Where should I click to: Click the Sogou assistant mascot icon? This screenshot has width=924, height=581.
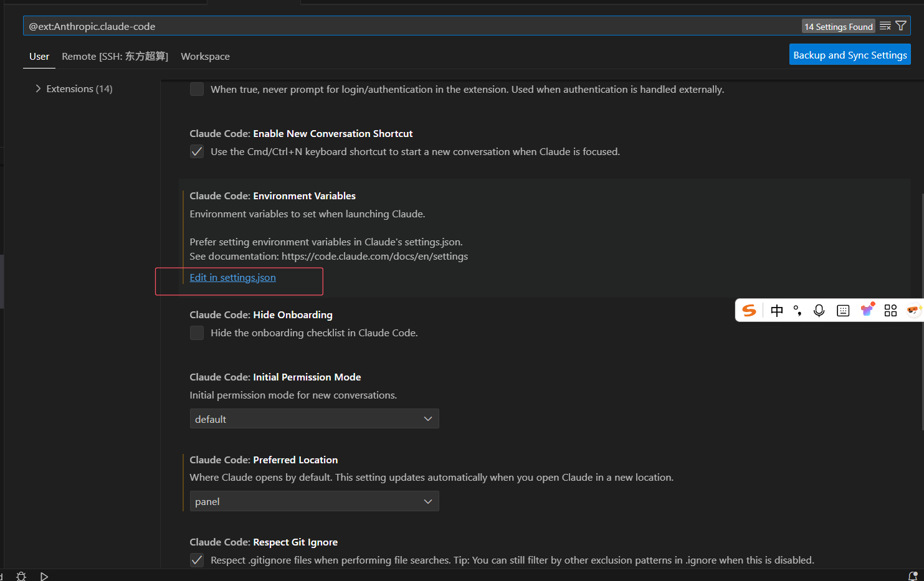[914, 310]
